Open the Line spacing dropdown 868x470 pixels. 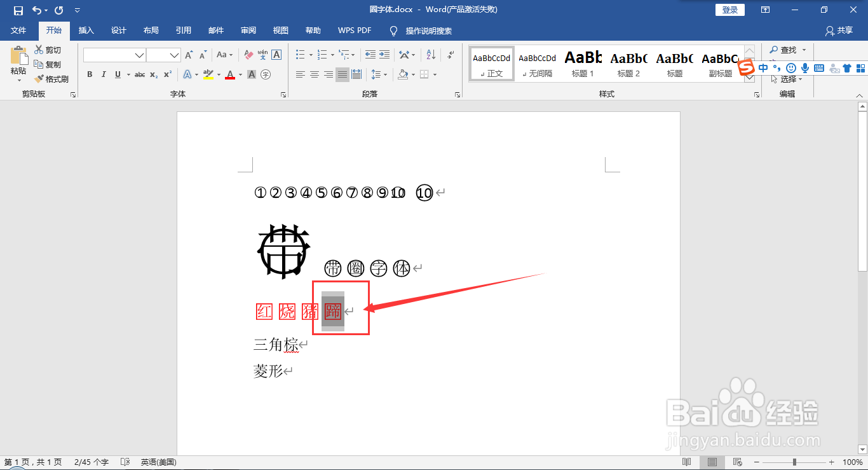point(379,74)
